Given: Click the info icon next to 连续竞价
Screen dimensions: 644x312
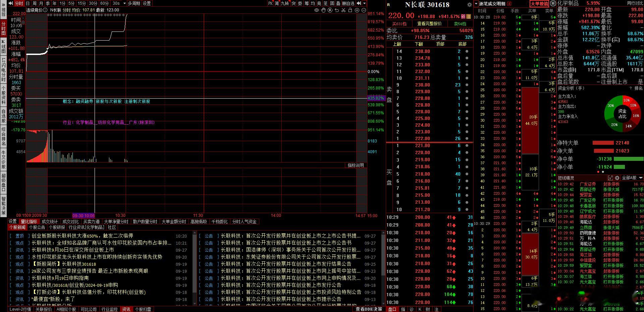Looking at the screenshot, I should coord(46,10).
